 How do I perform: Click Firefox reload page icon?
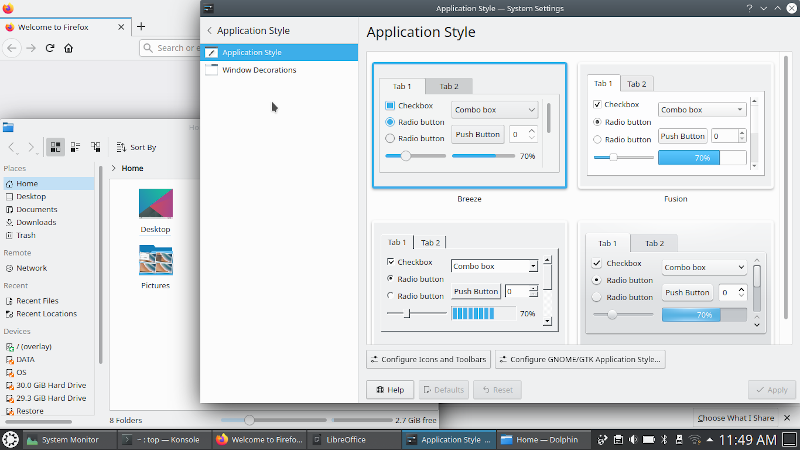click(49, 48)
